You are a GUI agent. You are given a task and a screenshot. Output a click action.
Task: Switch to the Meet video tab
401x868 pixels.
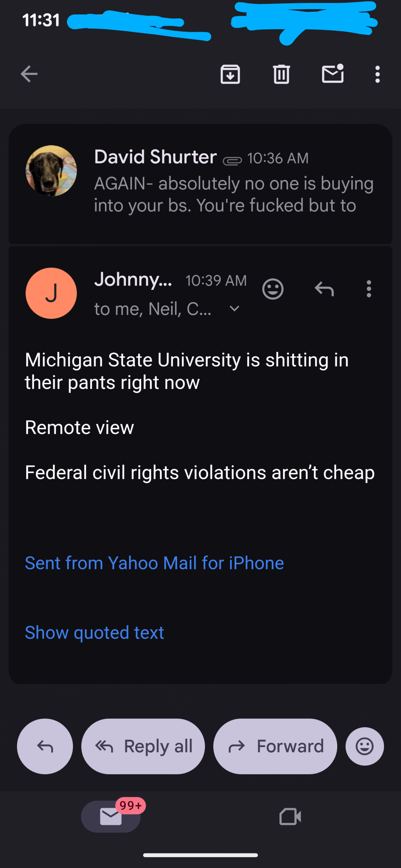click(290, 816)
